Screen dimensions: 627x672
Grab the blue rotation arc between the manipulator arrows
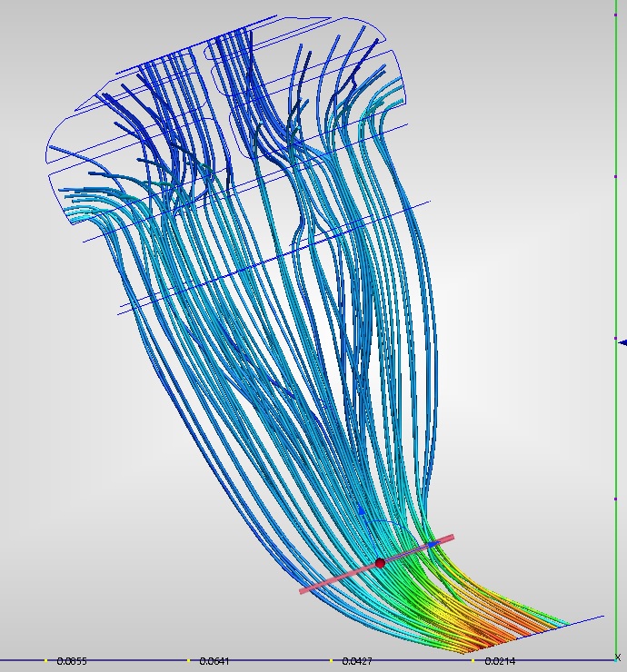tap(393, 523)
